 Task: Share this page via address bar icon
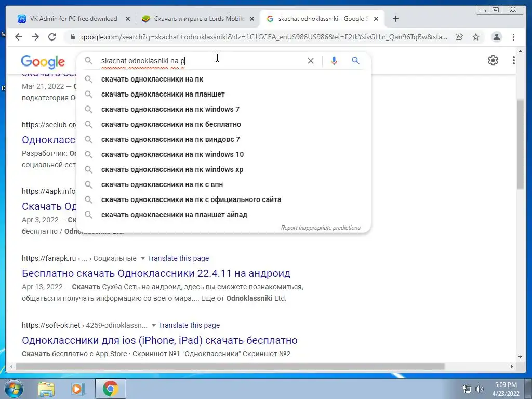point(459,37)
